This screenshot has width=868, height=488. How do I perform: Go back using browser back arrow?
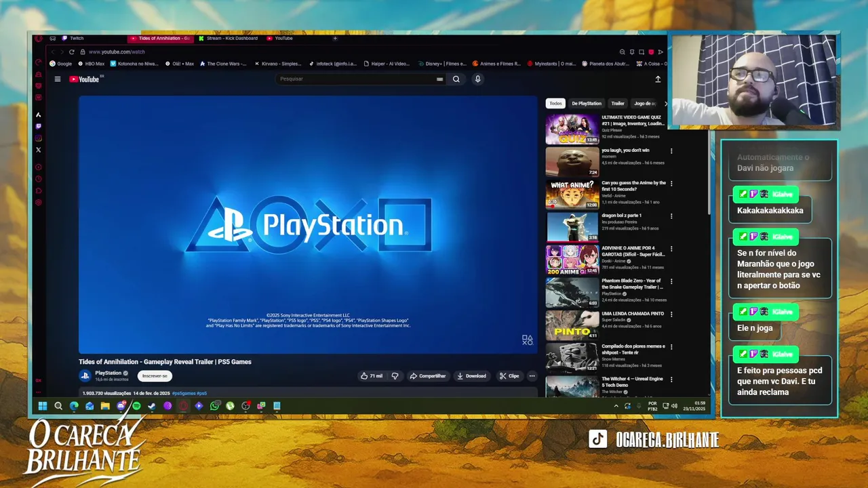[53, 52]
